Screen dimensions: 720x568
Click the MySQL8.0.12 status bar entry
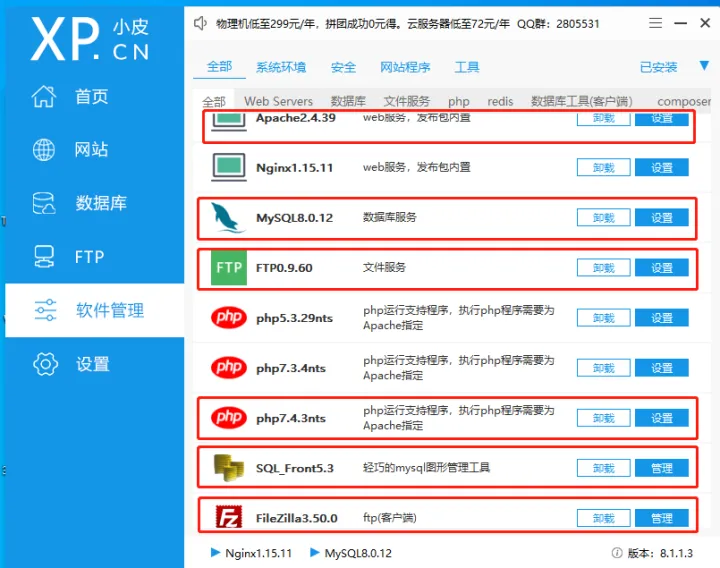point(358,553)
